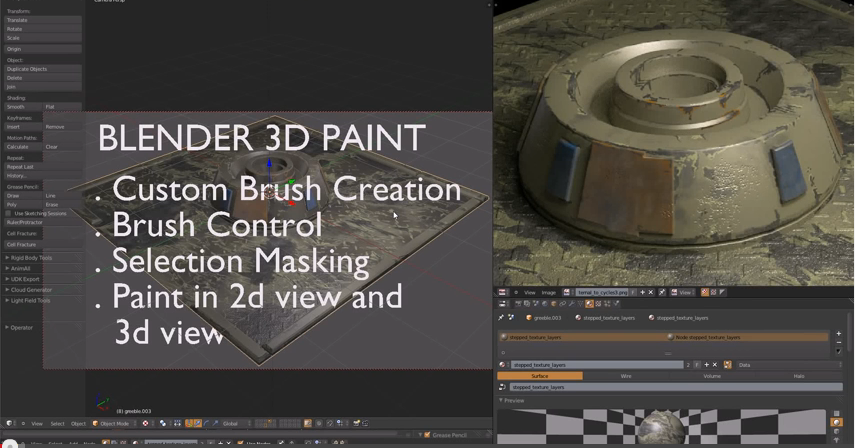Open the View menu in 3D viewport header
The width and height of the screenshot is (855, 448).
click(37, 423)
